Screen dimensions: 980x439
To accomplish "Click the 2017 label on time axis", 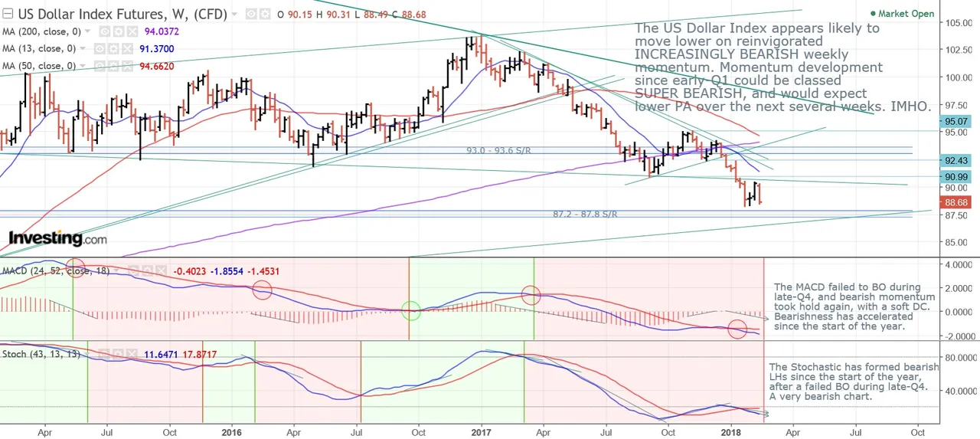I will [x=481, y=431].
